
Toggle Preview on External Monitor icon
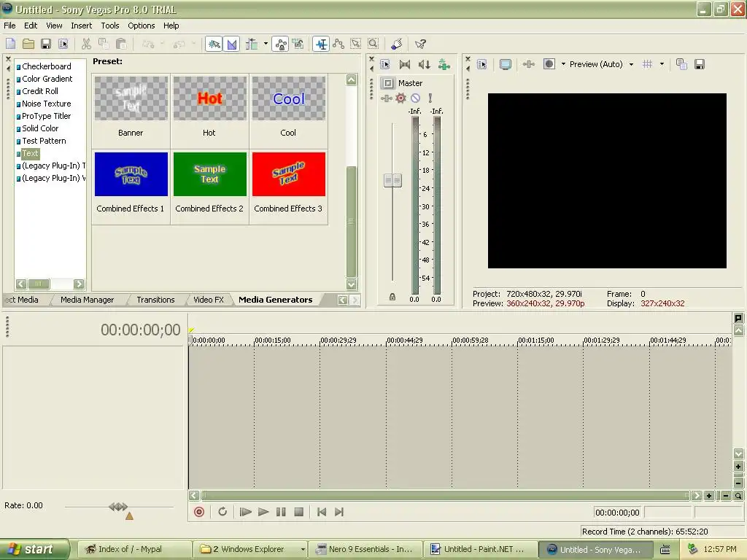[x=505, y=64]
